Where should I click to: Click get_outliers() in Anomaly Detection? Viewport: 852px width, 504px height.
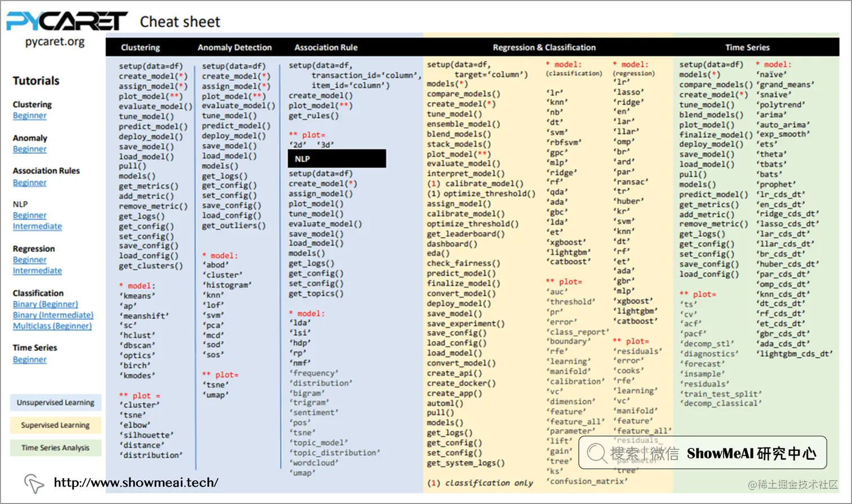pyautogui.click(x=234, y=226)
